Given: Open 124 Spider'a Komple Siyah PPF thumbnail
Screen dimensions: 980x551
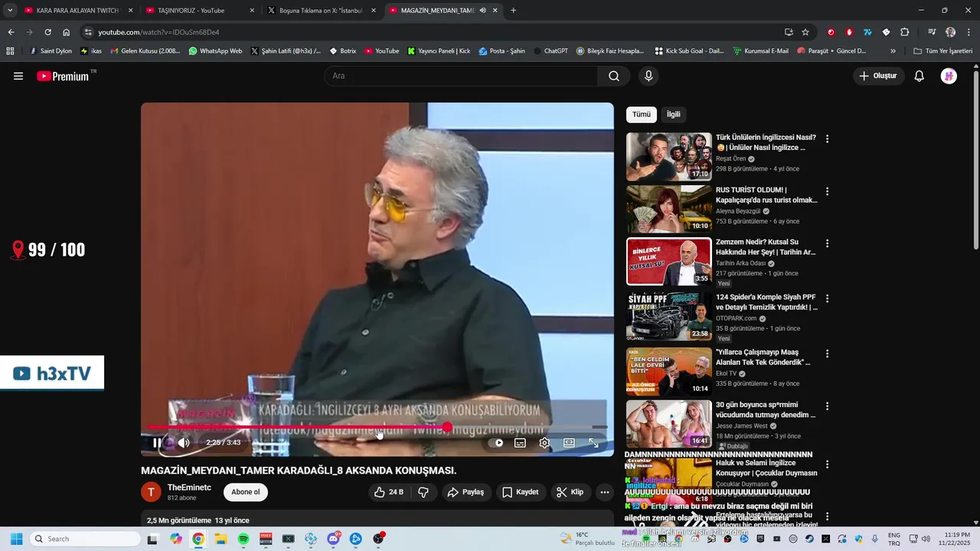Looking at the screenshot, I should point(669,317).
